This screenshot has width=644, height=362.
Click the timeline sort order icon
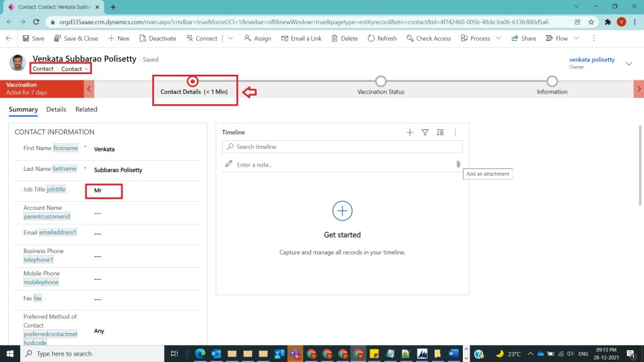440,133
